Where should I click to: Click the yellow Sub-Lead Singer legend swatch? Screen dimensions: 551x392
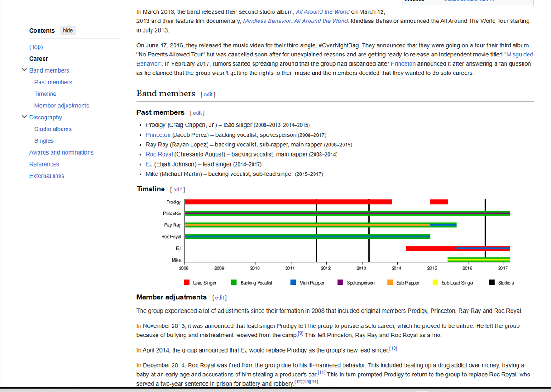[435, 282]
